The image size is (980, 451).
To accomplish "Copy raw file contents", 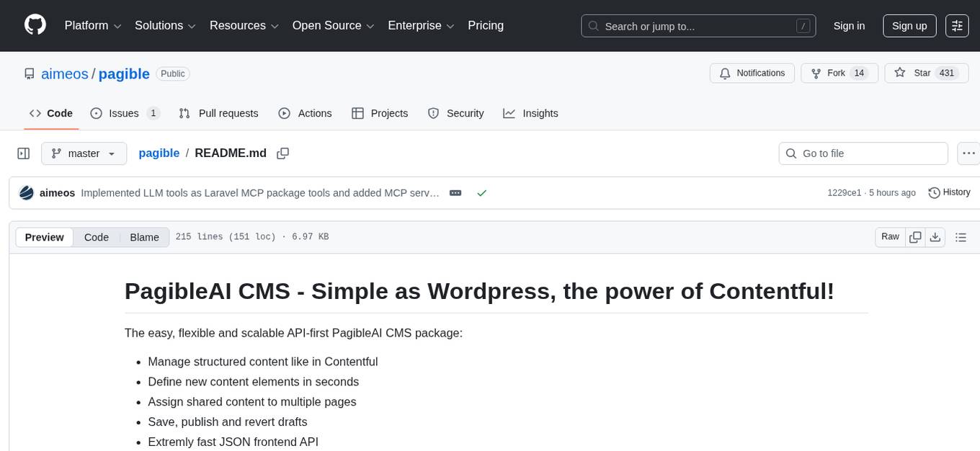I will coord(915,237).
